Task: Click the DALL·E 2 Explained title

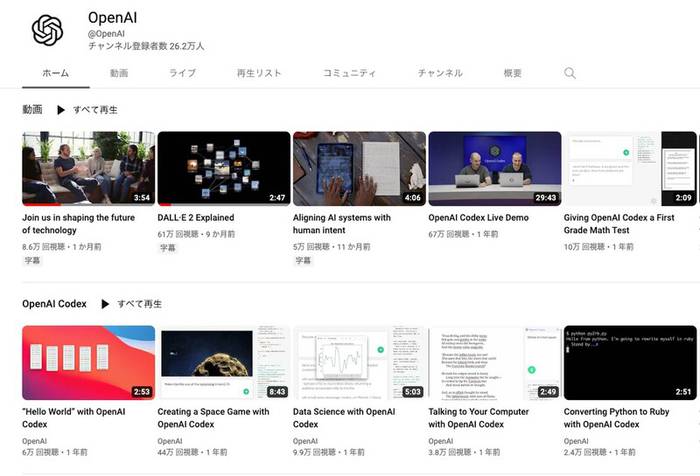Action: (x=196, y=217)
